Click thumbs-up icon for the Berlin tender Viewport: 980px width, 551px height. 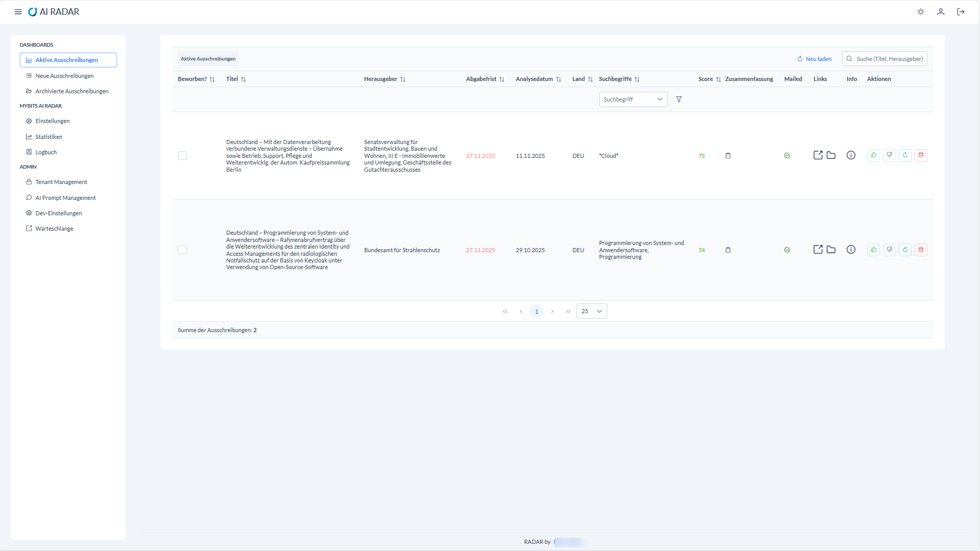point(874,155)
